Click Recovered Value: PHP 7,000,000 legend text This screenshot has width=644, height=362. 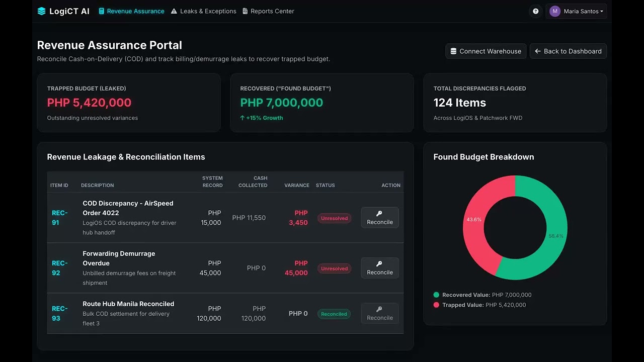click(487, 295)
